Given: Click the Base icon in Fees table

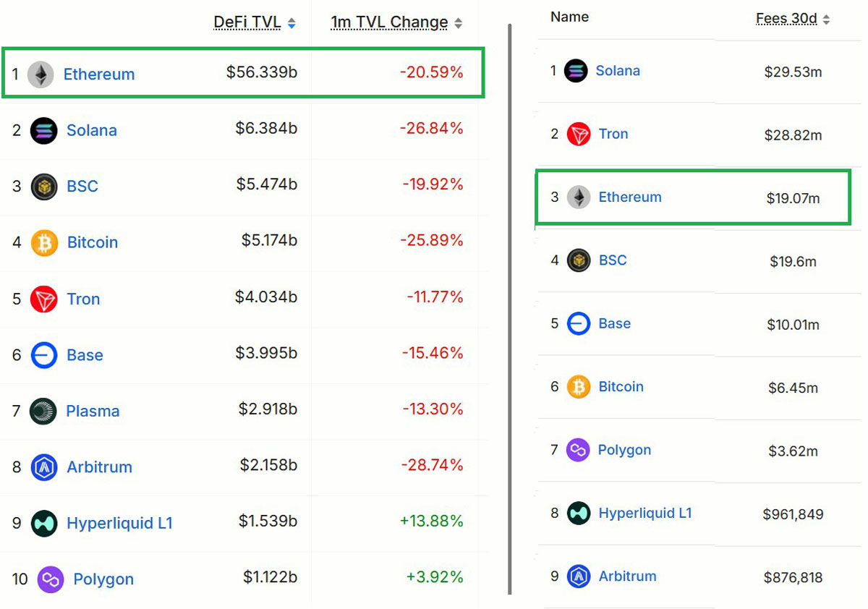Looking at the screenshot, I should click(x=579, y=324).
